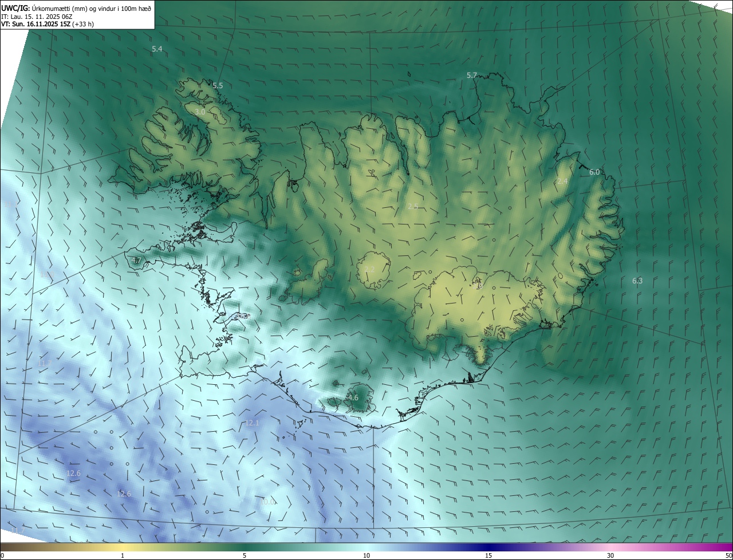733x560 pixels.
Task: Pick the 5.4 label in the northwest sea
Action: [x=157, y=49]
